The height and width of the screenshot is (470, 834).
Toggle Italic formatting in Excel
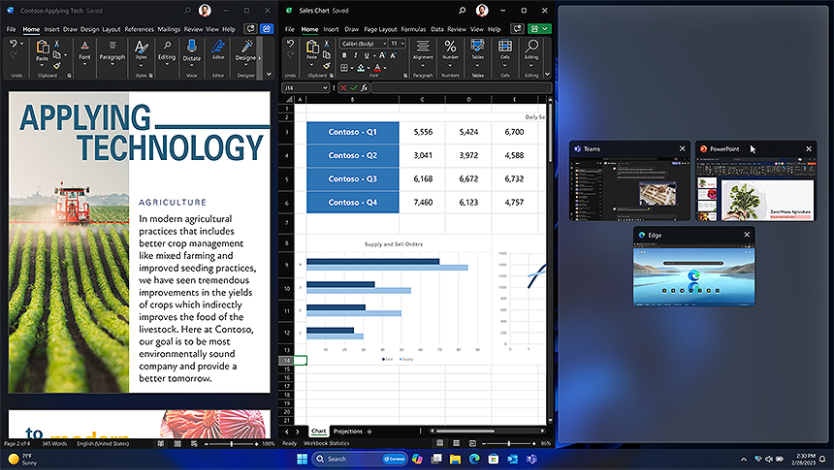[356, 56]
